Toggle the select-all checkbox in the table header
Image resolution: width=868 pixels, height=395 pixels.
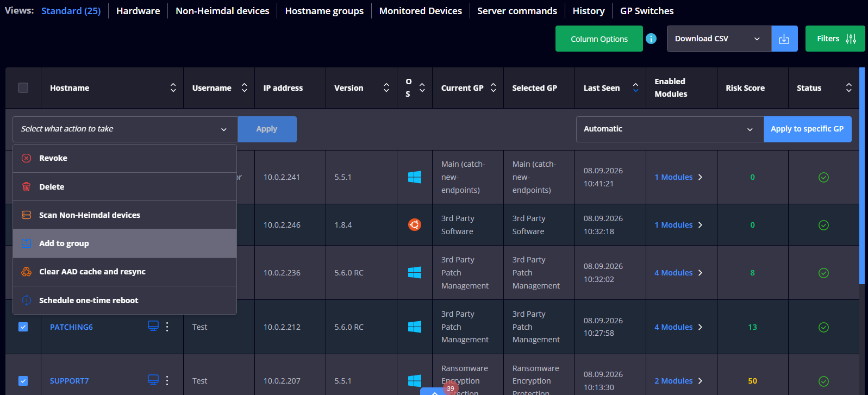23,87
